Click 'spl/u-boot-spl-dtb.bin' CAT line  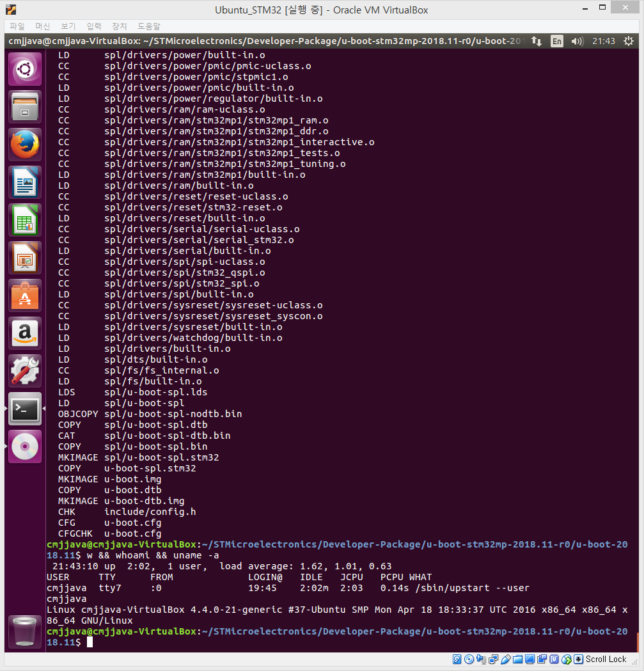click(168, 436)
